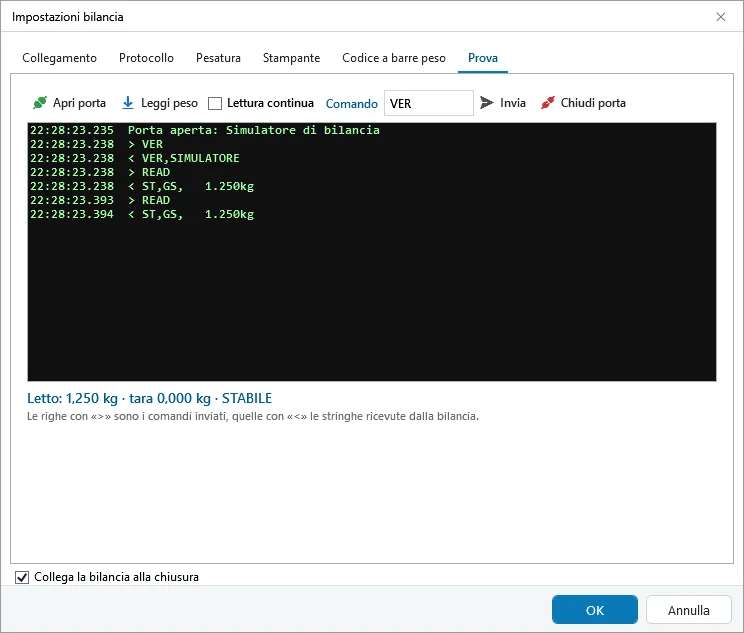Open the Protocollo tab

point(146,58)
